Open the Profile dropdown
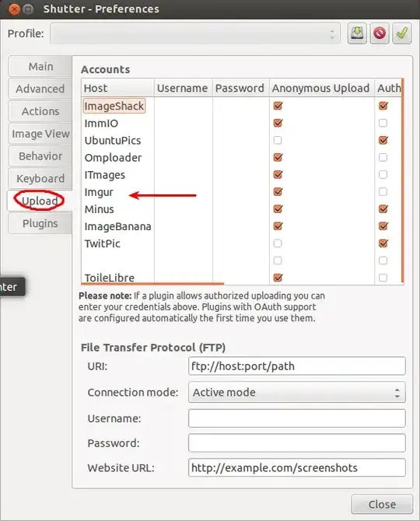This screenshot has width=420, height=521. click(x=195, y=33)
